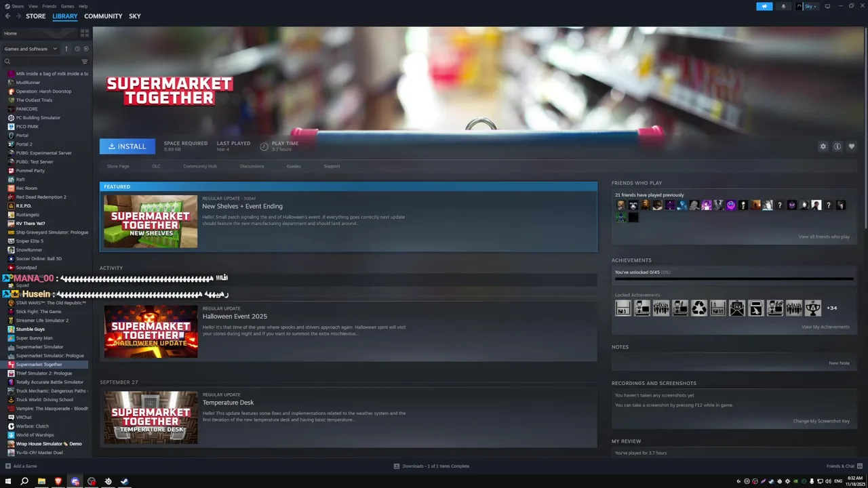Open the Friends menu
The image size is (868, 488).
[49, 6]
